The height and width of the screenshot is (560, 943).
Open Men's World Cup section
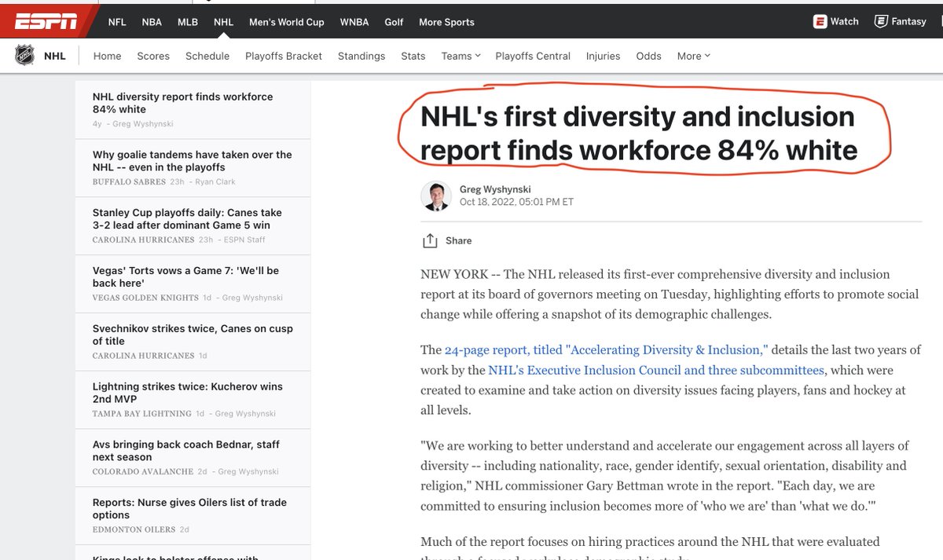tap(287, 22)
